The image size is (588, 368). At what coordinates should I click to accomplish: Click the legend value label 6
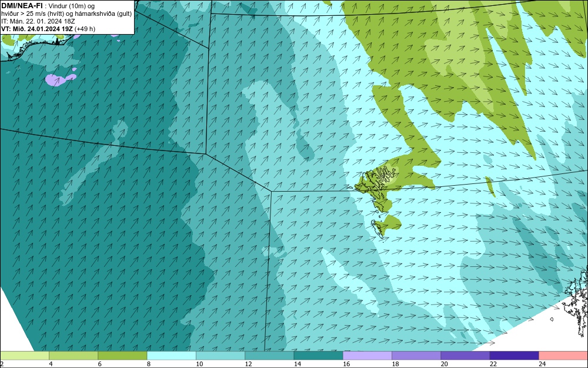pyautogui.click(x=99, y=363)
